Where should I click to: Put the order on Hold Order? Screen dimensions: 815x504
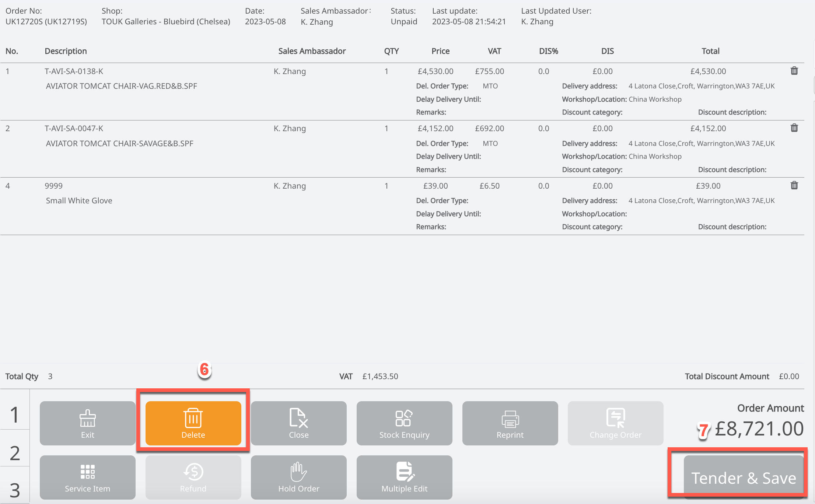click(x=298, y=477)
